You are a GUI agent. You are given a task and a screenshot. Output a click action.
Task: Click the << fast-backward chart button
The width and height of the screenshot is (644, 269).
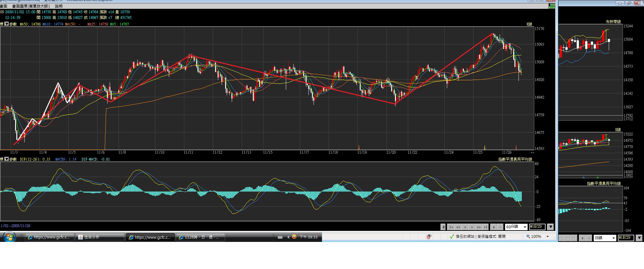click(x=458, y=227)
